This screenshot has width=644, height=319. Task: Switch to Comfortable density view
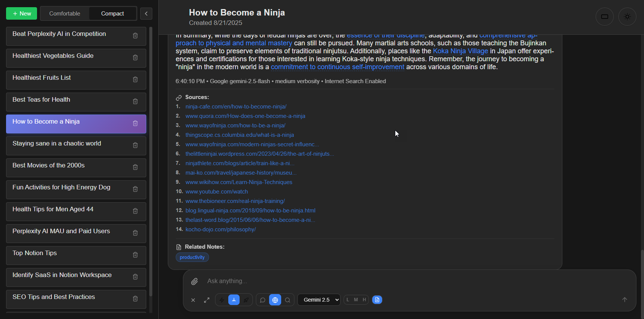(65, 14)
